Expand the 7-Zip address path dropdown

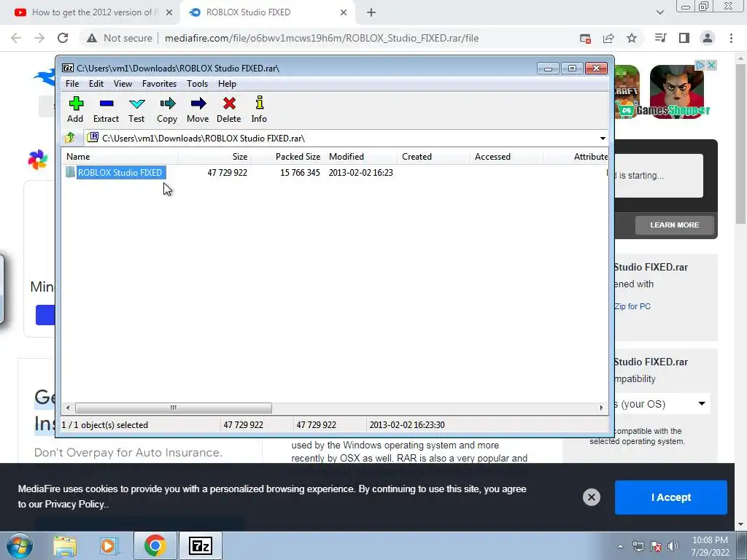point(603,139)
